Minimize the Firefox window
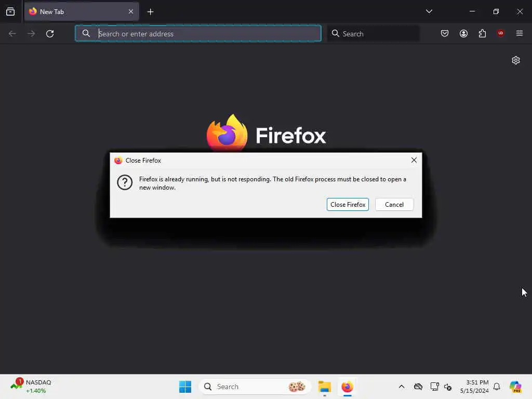This screenshot has width=532, height=399. pyautogui.click(x=472, y=11)
